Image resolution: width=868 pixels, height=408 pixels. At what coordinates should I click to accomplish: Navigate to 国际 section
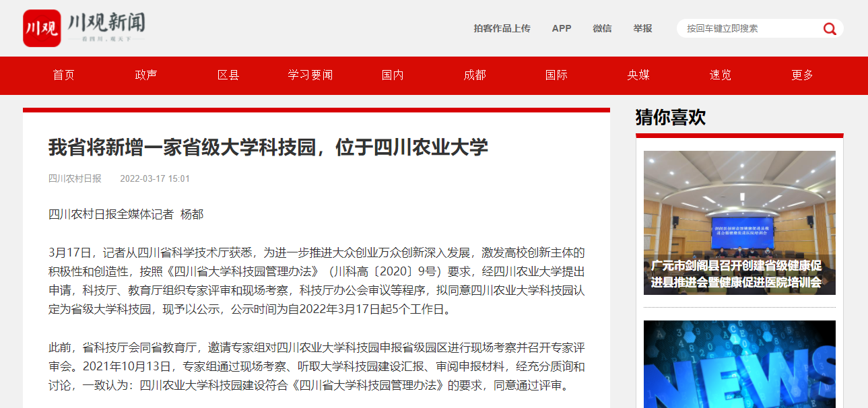tap(556, 75)
